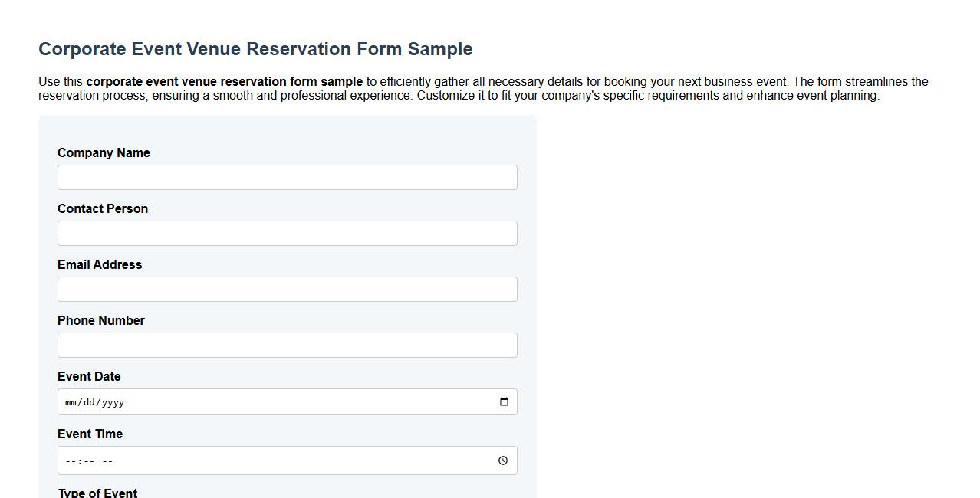Click into the Email Address input box
The width and height of the screenshot is (980, 498).
click(x=287, y=289)
